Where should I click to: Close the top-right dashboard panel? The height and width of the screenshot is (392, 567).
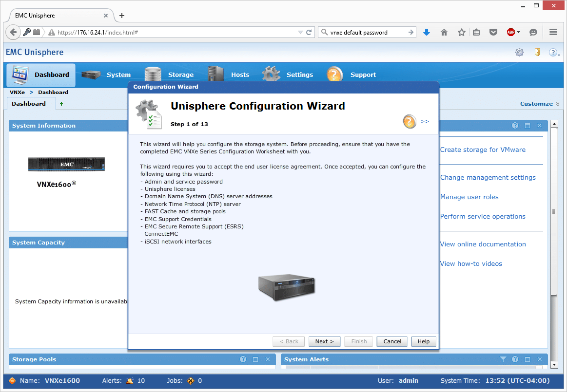540,125
